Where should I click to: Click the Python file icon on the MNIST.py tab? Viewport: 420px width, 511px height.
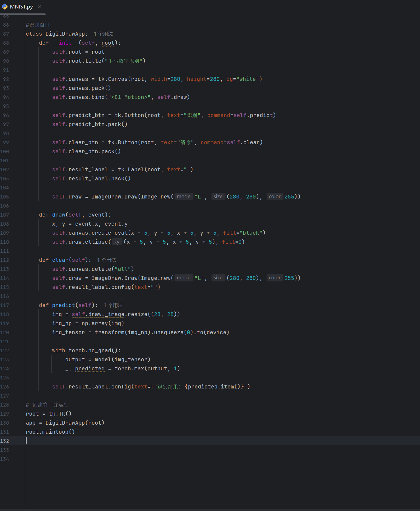[5, 7]
